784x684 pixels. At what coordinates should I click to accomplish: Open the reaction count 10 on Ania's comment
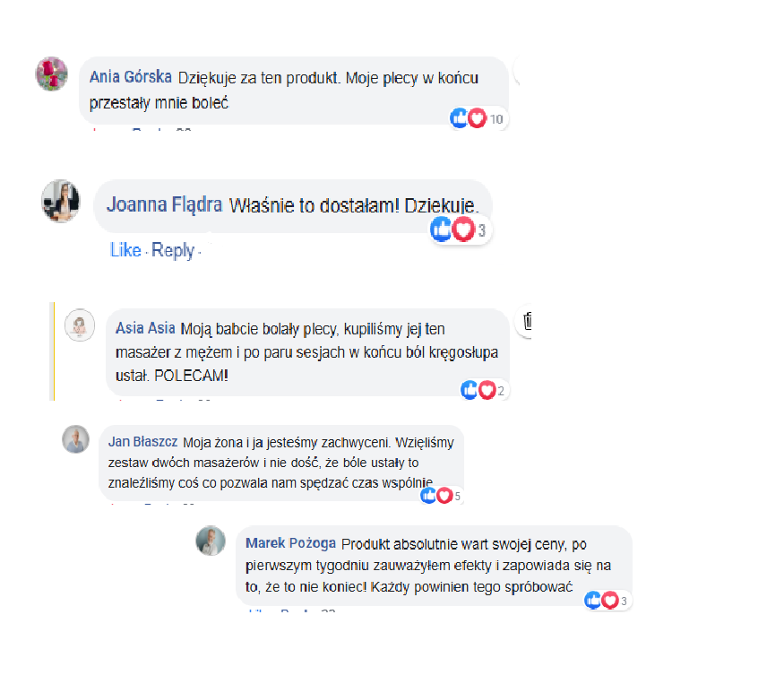(496, 119)
